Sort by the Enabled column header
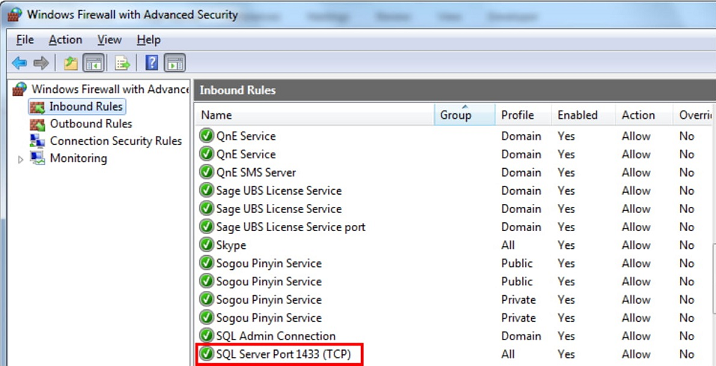 (x=584, y=115)
